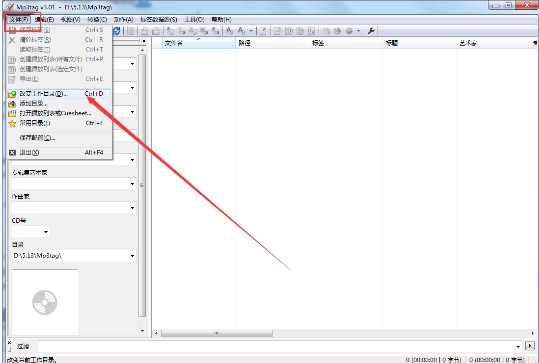Click the Tag to Filename convert icon
The width and height of the screenshot is (539, 363).
(170, 31)
